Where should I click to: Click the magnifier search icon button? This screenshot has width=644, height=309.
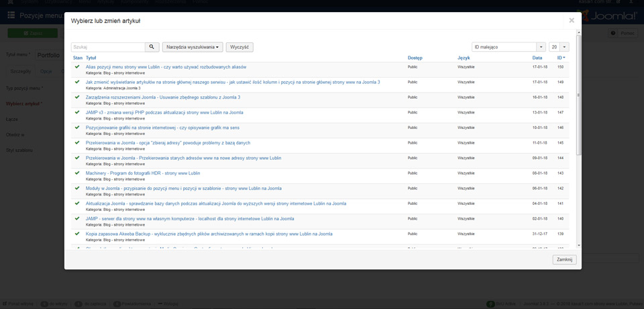coord(152,47)
